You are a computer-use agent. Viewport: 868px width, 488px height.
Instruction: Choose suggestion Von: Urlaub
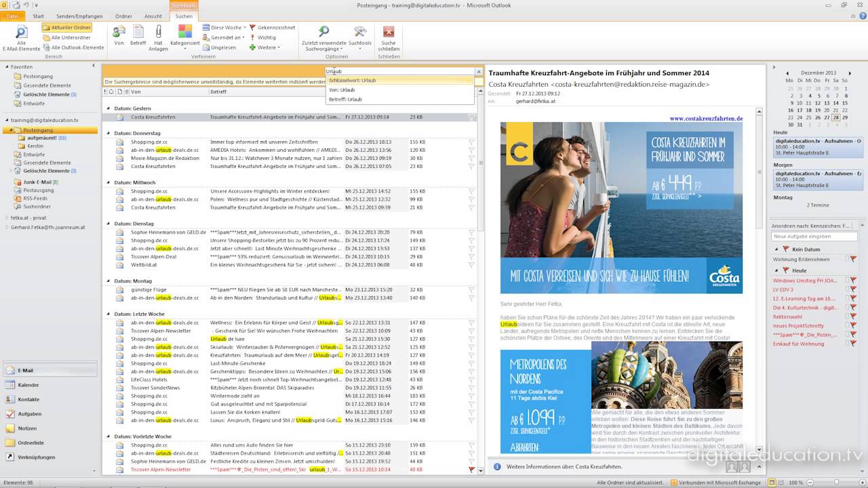coord(399,89)
